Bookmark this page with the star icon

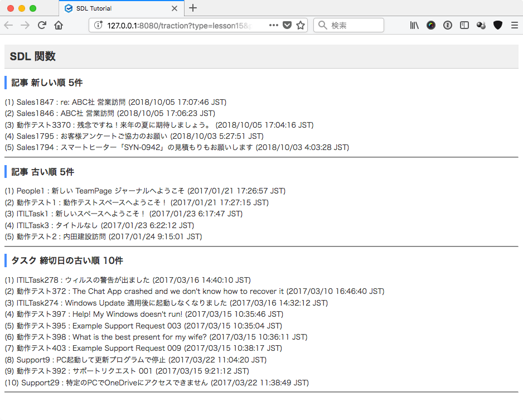[301, 25]
